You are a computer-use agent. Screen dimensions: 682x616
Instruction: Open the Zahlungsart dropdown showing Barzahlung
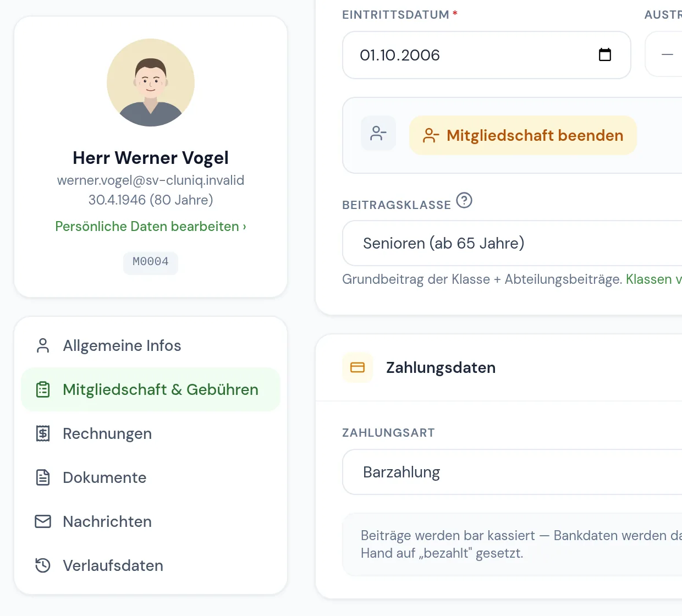pos(512,472)
